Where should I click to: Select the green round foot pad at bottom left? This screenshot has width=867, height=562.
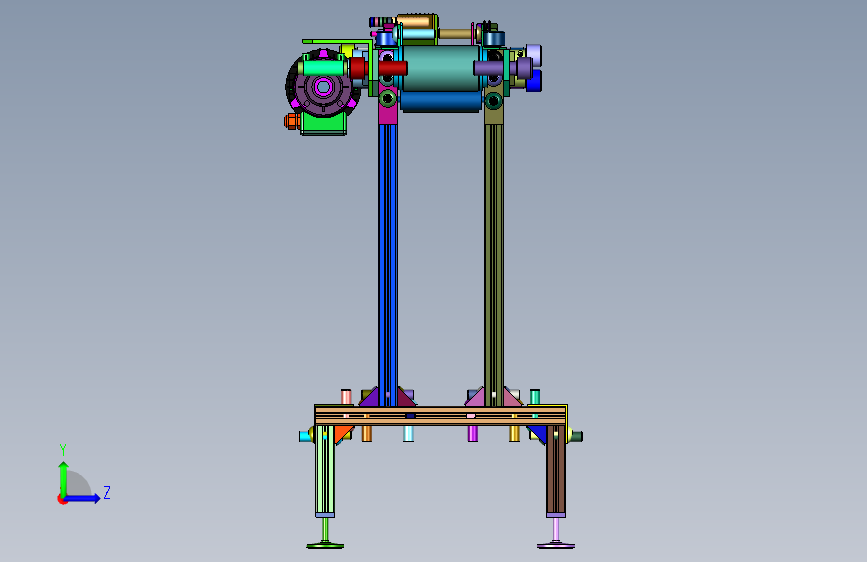click(325, 546)
